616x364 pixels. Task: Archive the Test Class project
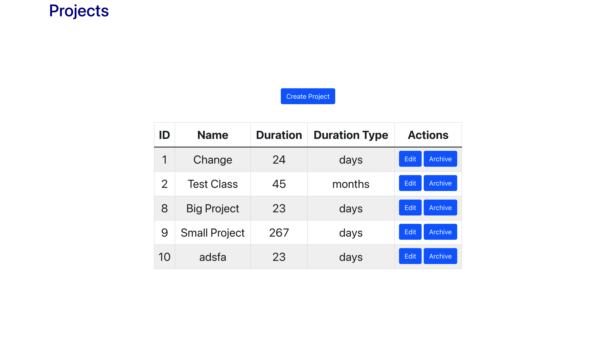pos(440,183)
